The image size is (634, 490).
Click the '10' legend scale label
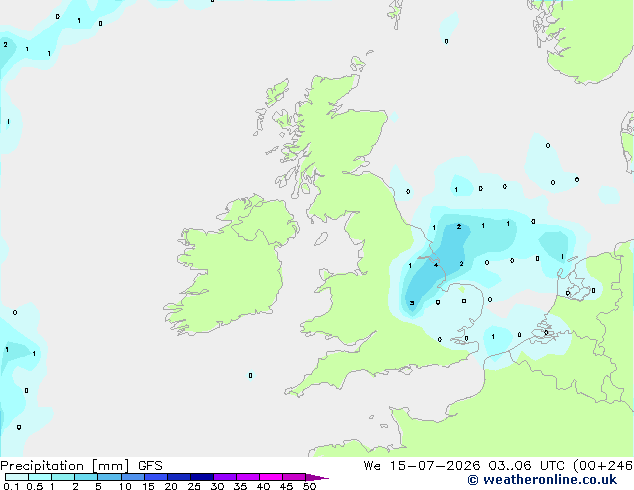coord(125,486)
